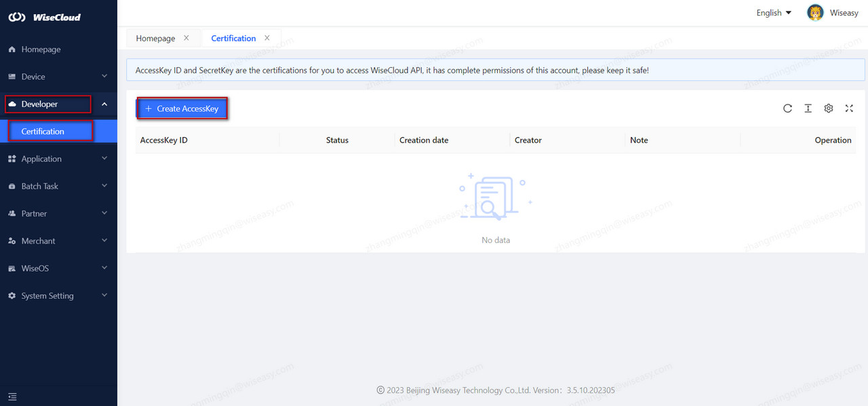Open the English language dropdown
Screen dimensions: 868x406
[x=774, y=13]
